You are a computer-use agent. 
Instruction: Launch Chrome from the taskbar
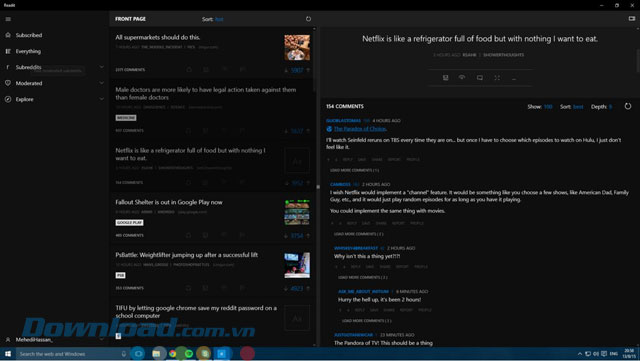[173, 354]
